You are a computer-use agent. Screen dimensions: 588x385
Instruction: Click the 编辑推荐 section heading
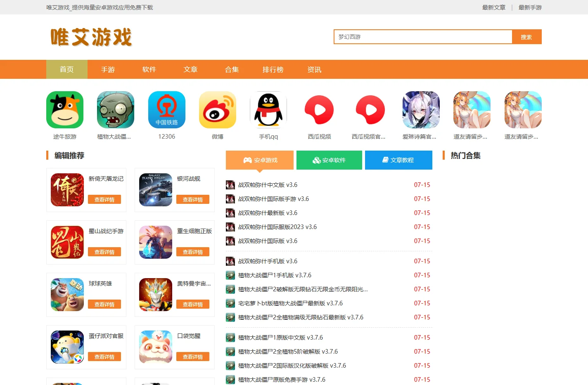69,156
